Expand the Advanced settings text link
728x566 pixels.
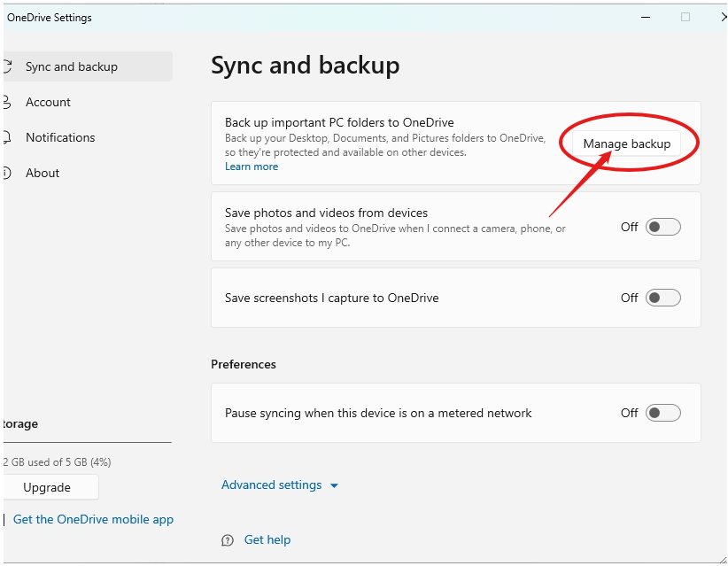tap(271, 485)
